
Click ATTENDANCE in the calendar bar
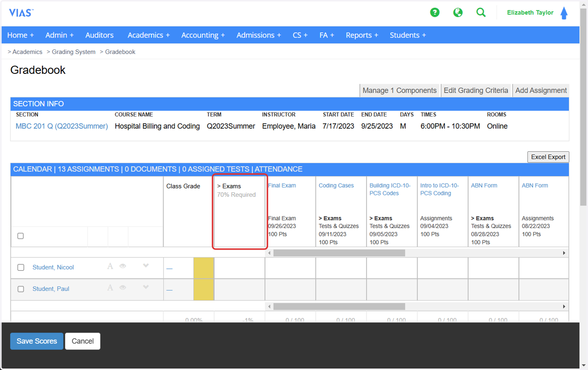coord(278,169)
